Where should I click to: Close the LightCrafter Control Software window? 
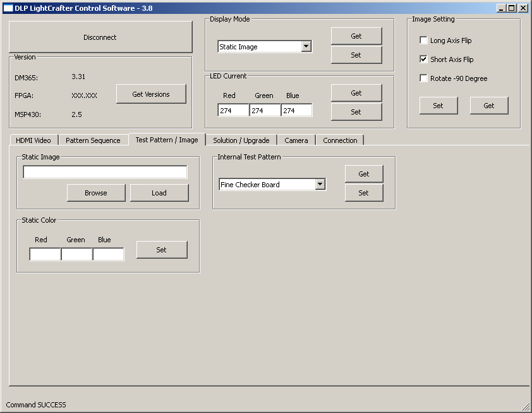[x=523, y=8]
